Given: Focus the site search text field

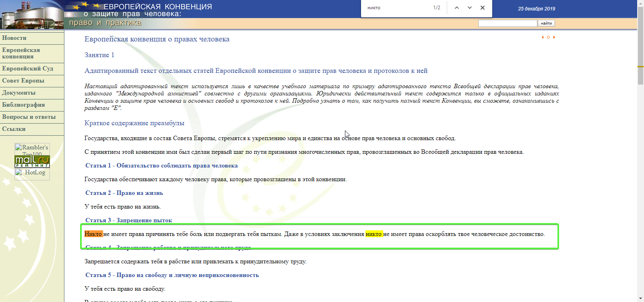Looking at the screenshot, I should [507, 23].
